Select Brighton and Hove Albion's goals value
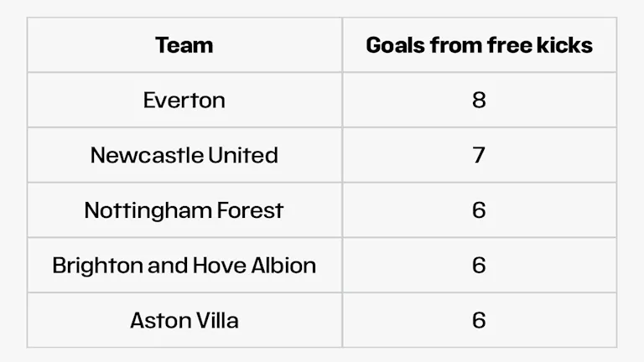Screen dimensions: 644x362 click(479, 266)
